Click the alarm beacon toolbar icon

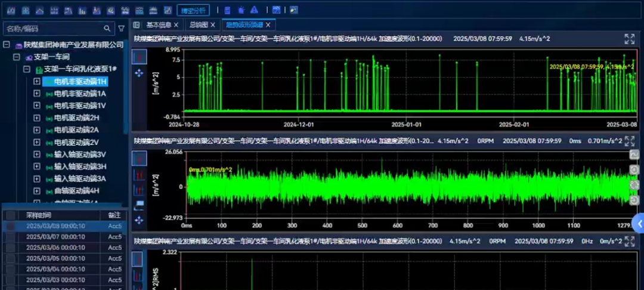coord(241,10)
